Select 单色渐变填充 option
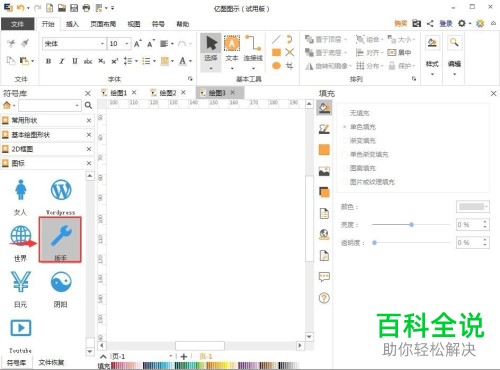This screenshot has height=370, width=500. (366, 154)
